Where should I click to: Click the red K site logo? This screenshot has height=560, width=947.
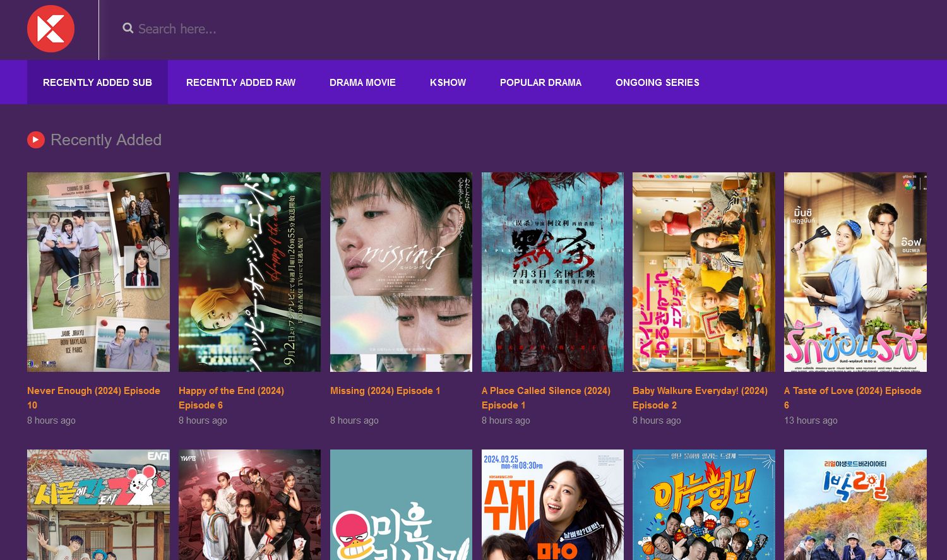[x=51, y=29]
